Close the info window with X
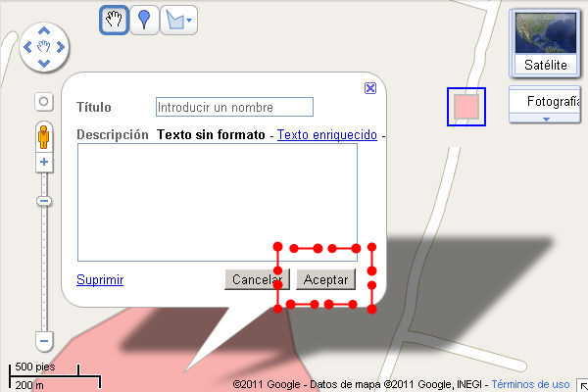The width and height of the screenshot is (588, 392). click(x=370, y=88)
